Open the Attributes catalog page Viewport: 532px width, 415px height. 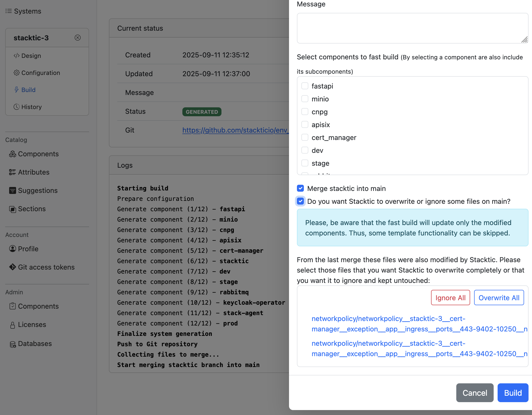(x=34, y=172)
